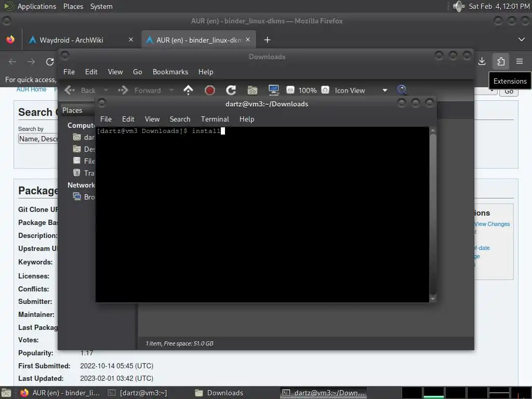Viewport: 532px width, 399px height.
Task: Open Downloads window Bookmarks menu
Action: 170,72
